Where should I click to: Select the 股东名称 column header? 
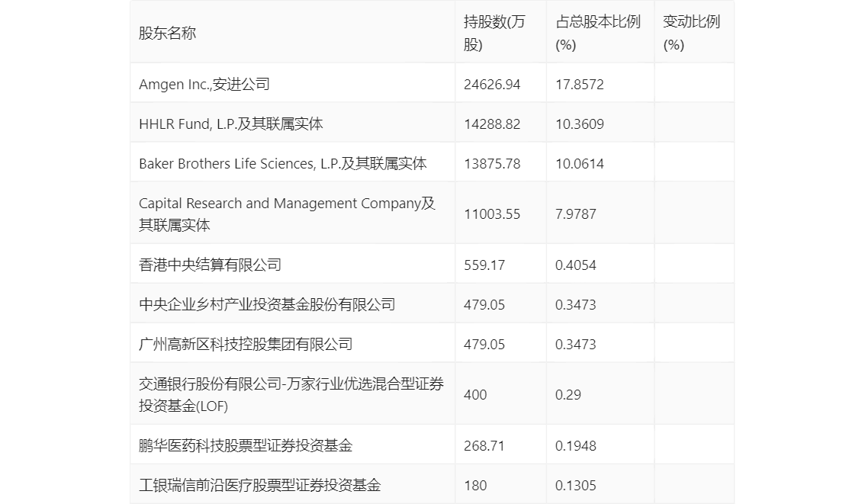[167, 33]
